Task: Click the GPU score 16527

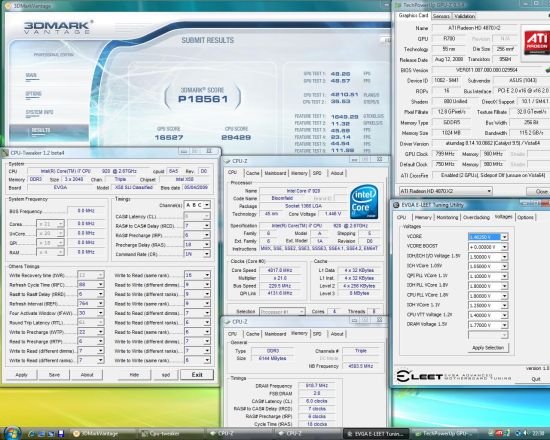Action: pos(169,138)
